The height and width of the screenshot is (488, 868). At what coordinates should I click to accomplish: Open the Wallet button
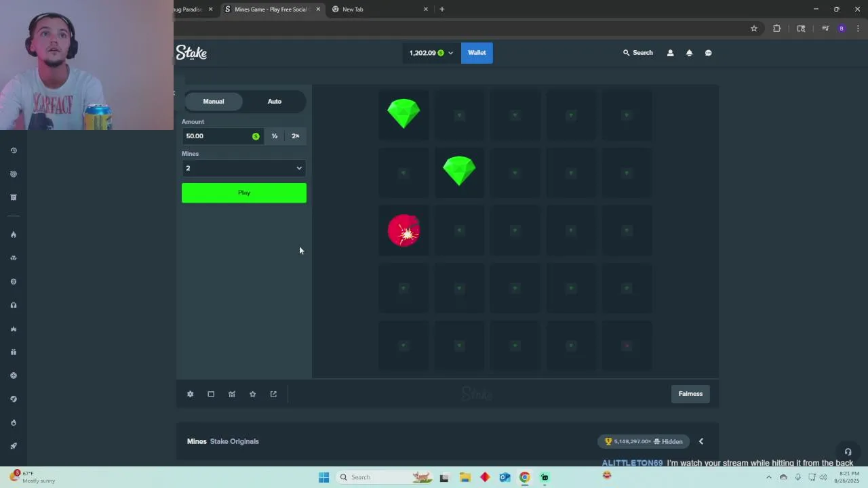[x=477, y=53]
